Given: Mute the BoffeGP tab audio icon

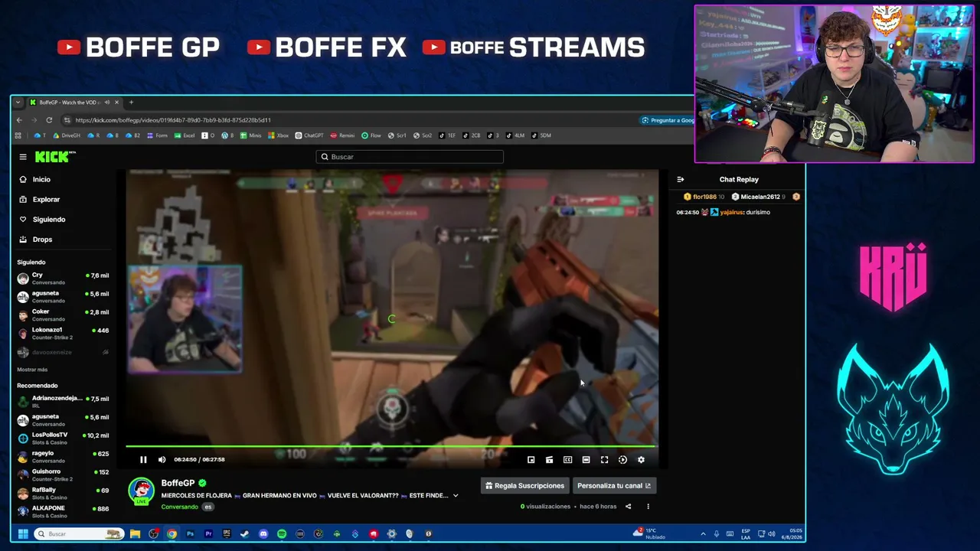Looking at the screenshot, I should [107, 103].
